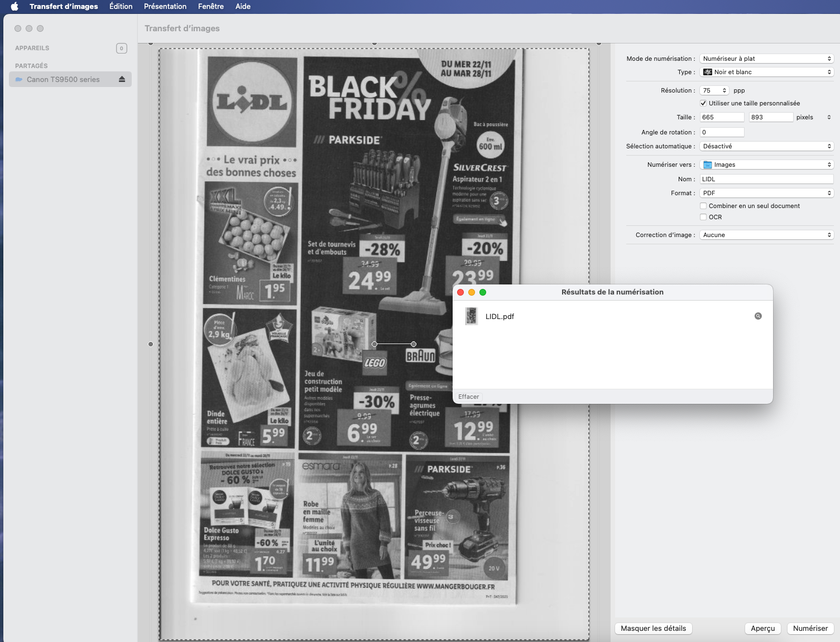Click the rotation handle center point
This screenshot has width=840, height=642.
(375, 344)
